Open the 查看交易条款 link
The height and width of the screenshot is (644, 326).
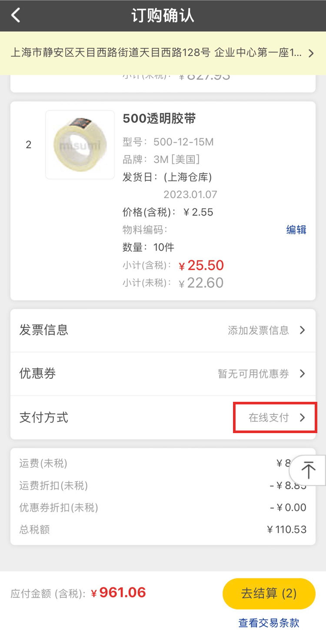click(269, 623)
